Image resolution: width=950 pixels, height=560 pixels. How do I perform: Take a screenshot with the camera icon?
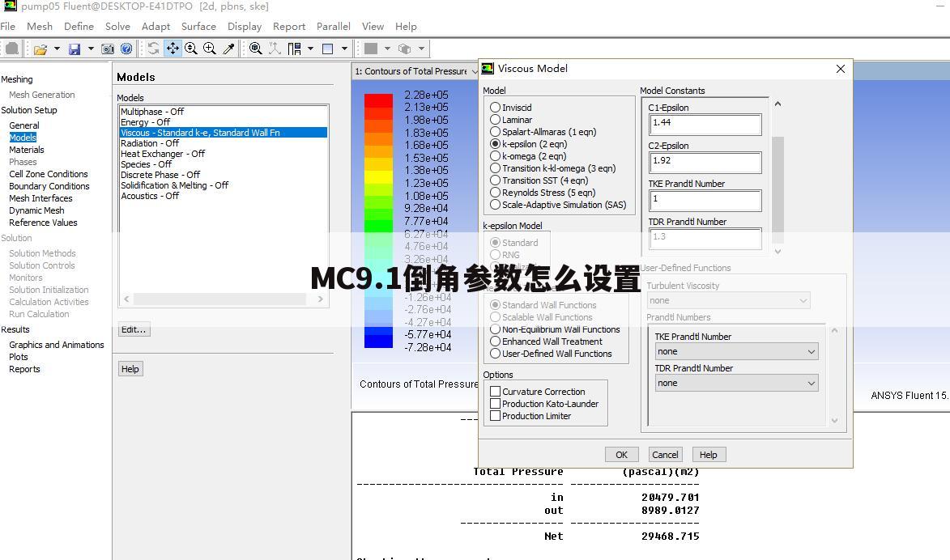(x=108, y=49)
